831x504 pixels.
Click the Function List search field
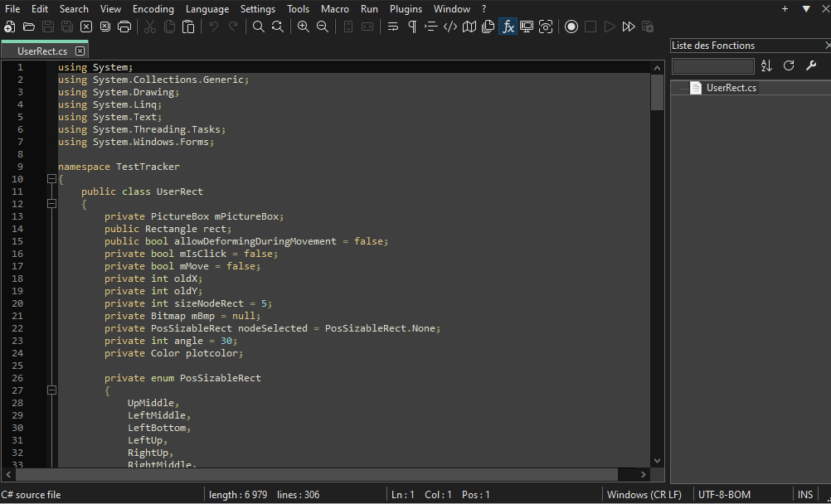(712, 66)
